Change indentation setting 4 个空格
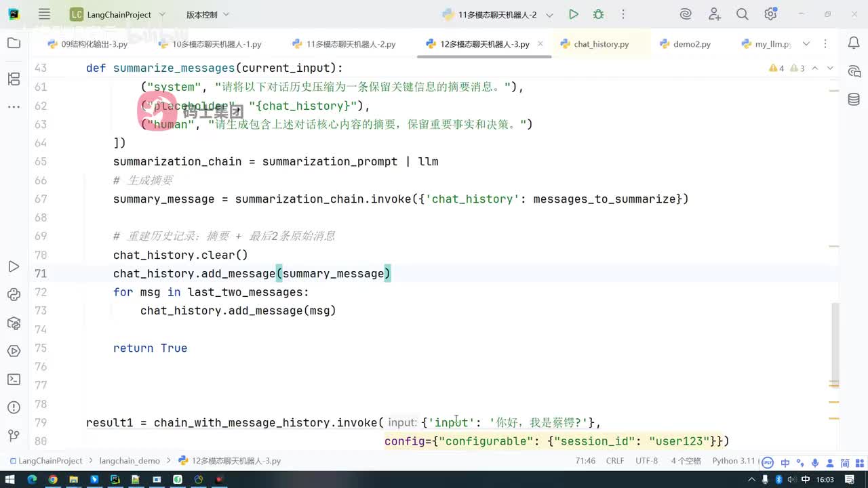 (x=686, y=461)
